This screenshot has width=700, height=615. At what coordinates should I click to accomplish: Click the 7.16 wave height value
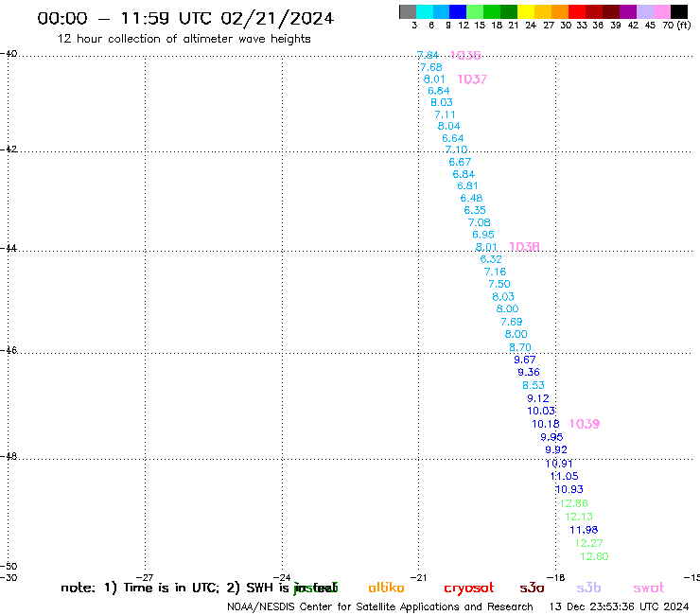(x=495, y=272)
